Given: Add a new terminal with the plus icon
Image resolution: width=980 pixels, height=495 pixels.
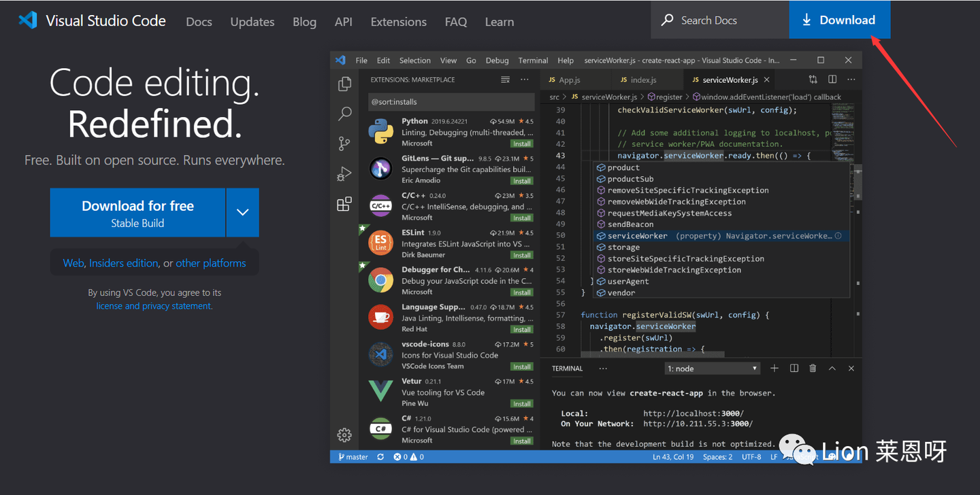Looking at the screenshot, I should 774,368.
